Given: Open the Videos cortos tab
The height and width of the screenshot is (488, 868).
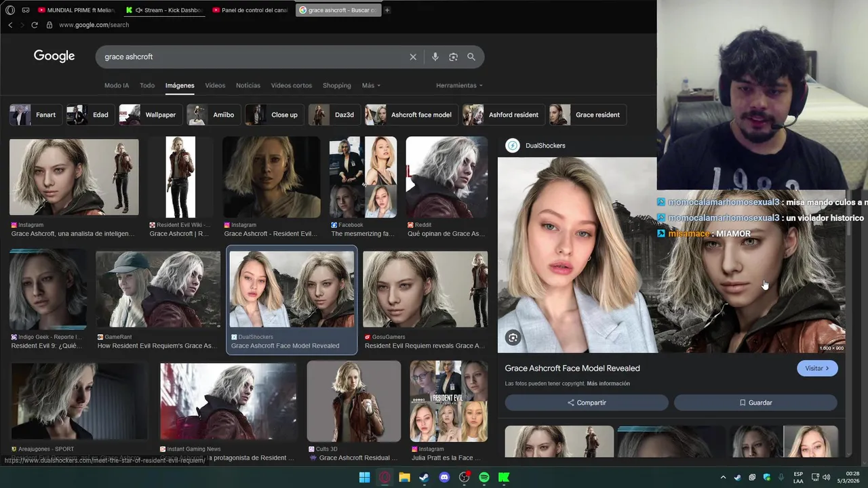Looking at the screenshot, I should pos(292,85).
